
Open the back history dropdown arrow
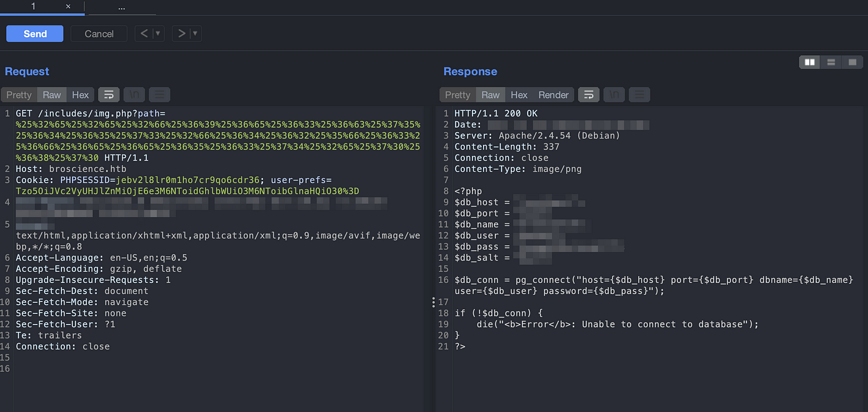pyautogui.click(x=158, y=34)
